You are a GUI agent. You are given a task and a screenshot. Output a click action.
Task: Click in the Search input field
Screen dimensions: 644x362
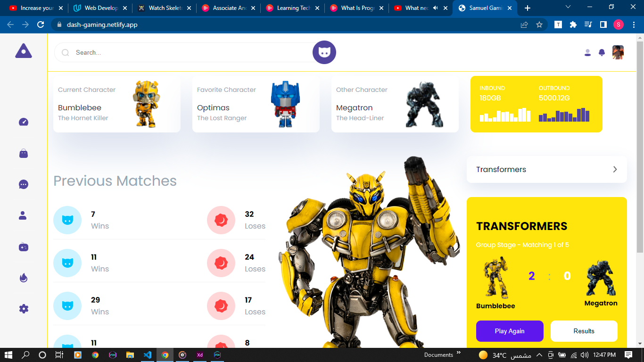pos(189,52)
